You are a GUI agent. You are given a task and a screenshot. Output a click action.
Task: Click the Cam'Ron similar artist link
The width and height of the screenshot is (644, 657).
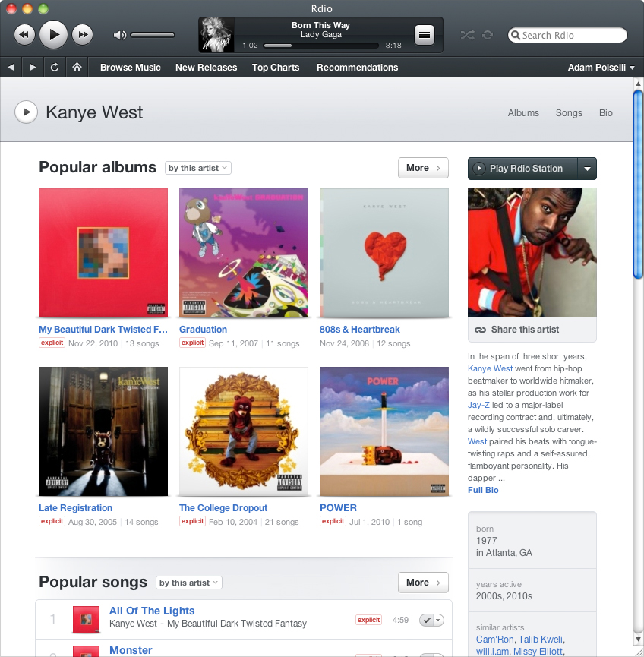tap(495, 640)
